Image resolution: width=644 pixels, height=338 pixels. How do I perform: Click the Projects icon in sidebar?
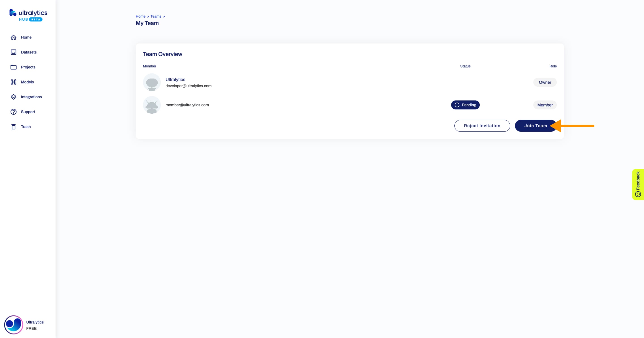(14, 67)
